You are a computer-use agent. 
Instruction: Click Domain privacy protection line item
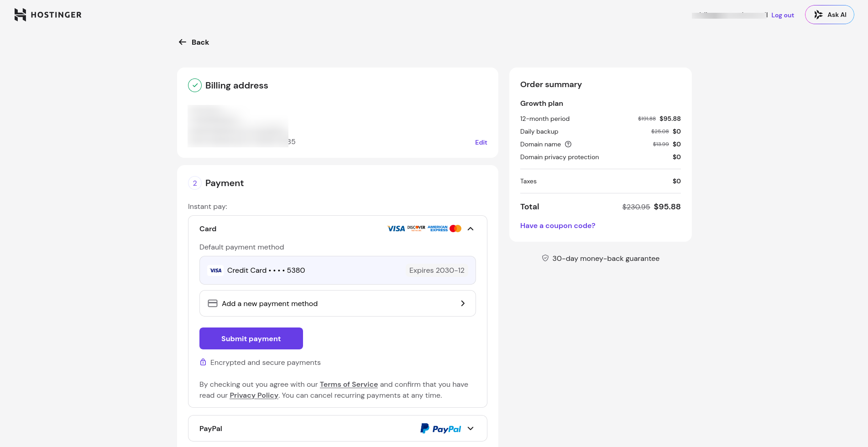coord(601,157)
